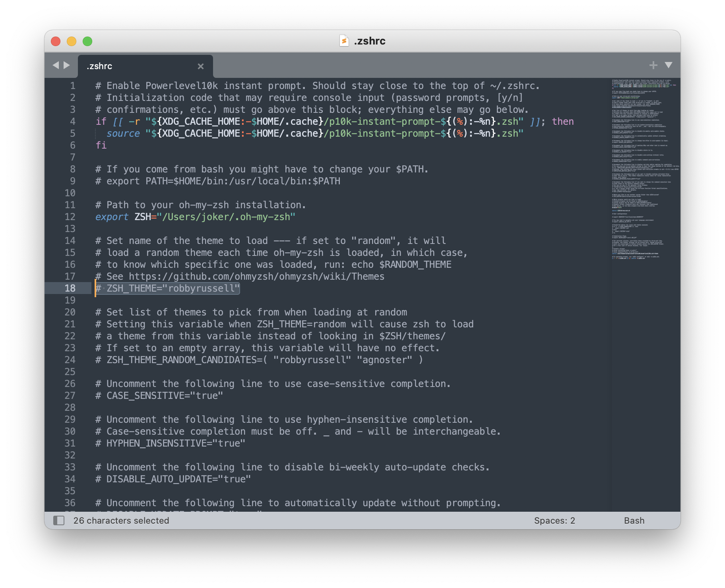Click the selected ZSH_THEME="robbyrussell" line

tap(167, 288)
